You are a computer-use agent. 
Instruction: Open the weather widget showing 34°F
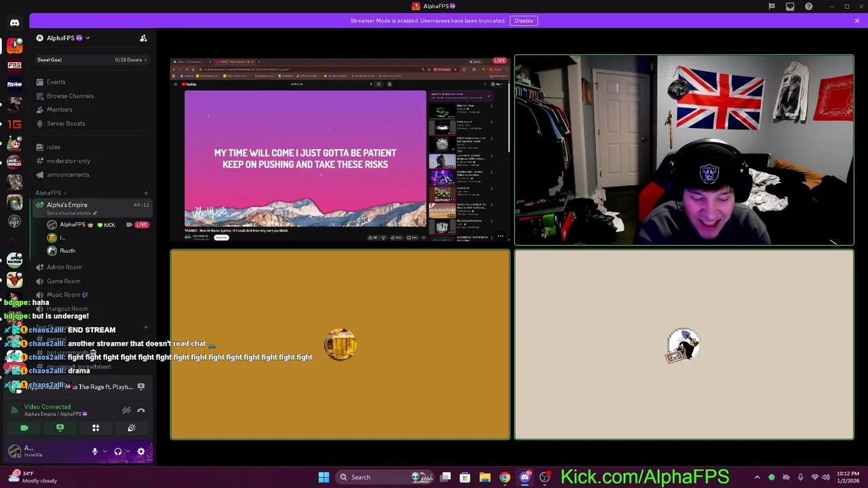point(33,477)
